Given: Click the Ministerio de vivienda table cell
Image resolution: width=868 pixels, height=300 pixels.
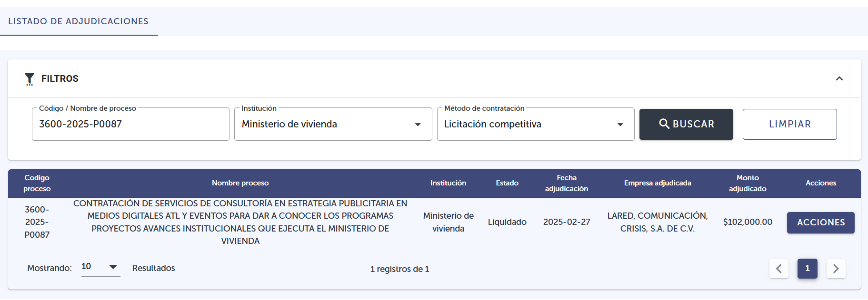Looking at the screenshot, I should 449,222.
